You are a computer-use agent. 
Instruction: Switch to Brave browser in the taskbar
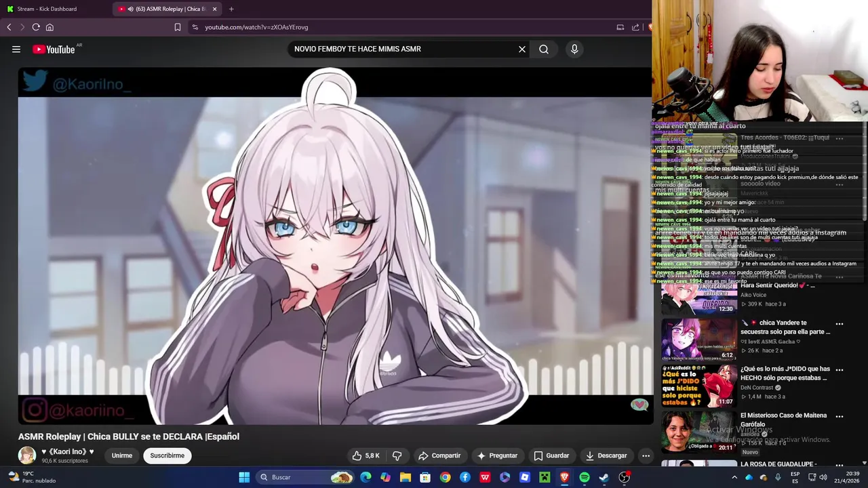click(564, 477)
